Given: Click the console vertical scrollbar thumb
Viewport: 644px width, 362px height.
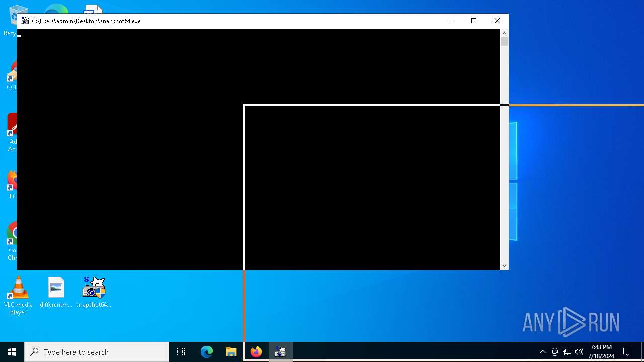Looking at the screenshot, I should (504, 42).
